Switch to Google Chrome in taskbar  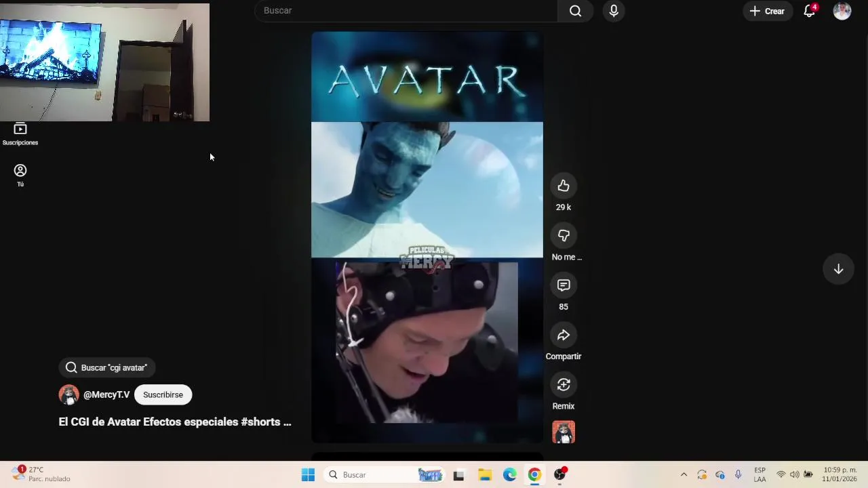coord(535,475)
